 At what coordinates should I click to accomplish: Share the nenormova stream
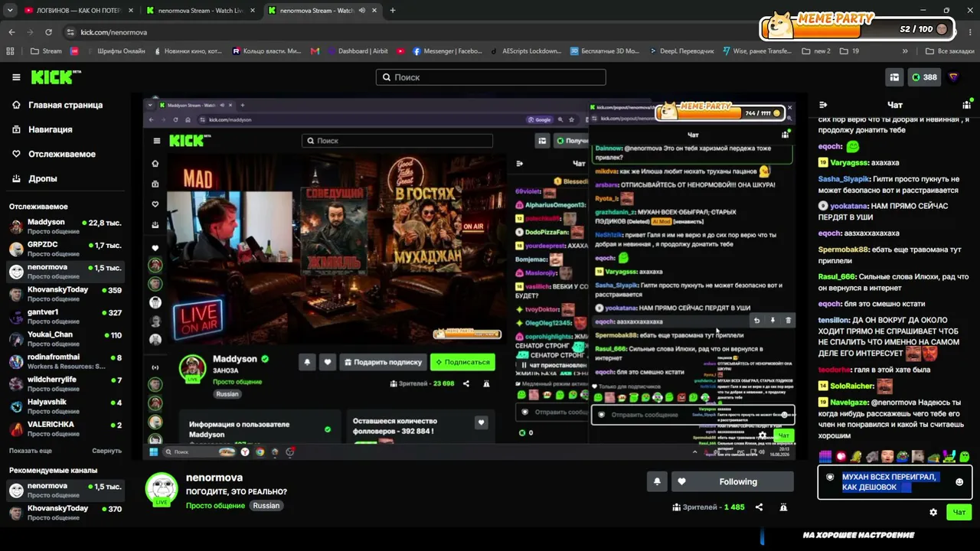[759, 507]
